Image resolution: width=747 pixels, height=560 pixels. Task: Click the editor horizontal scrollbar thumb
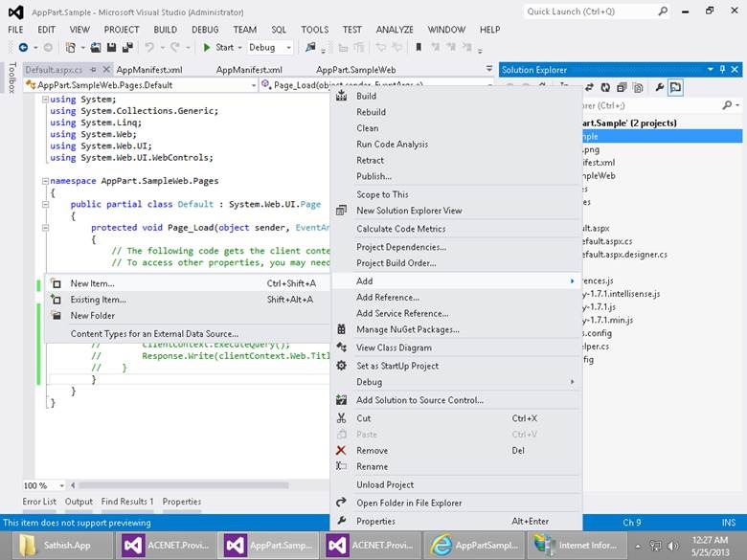point(184,485)
